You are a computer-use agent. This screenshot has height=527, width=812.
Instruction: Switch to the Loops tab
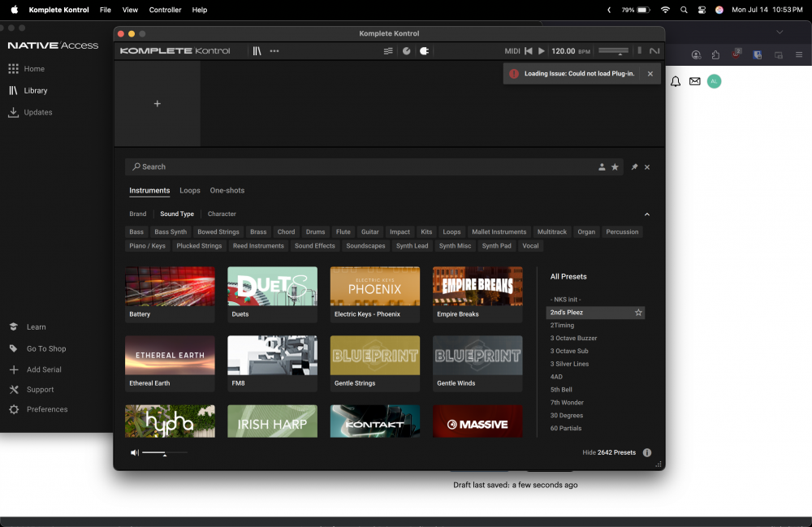click(x=190, y=191)
